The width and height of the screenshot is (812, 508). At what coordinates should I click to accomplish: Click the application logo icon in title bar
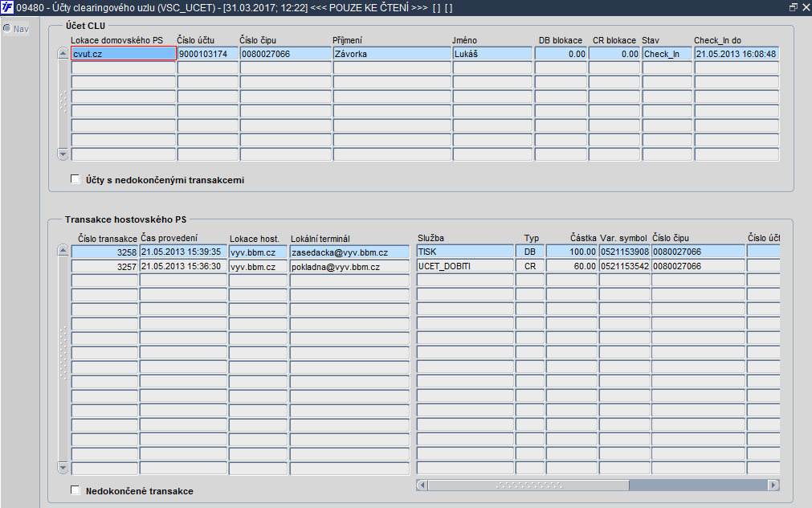tap(7, 7)
